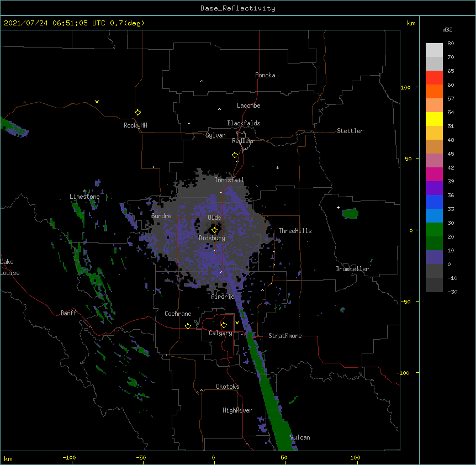The image size is (476, 465).
Task: Click the RedDeer city label
Action: [243, 141]
